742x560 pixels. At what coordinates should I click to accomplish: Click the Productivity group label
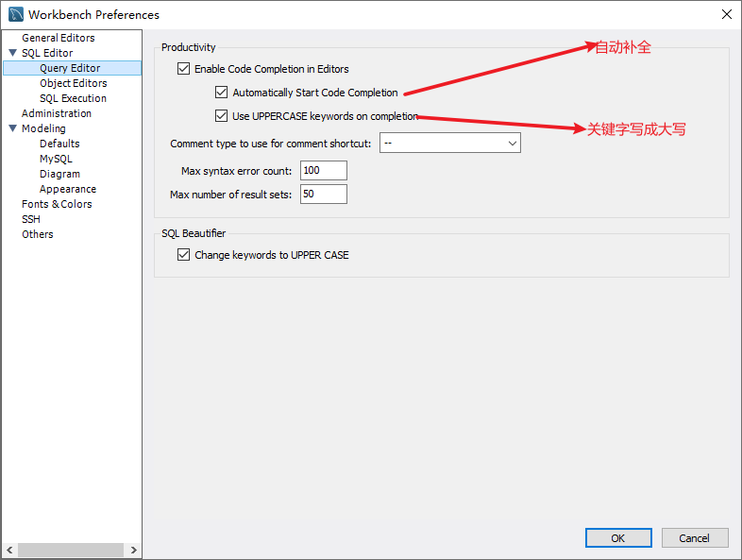(189, 47)
